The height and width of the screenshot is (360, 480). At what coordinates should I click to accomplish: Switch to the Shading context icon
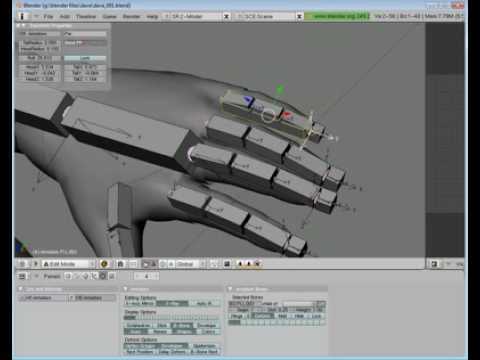tap(85, 276)
